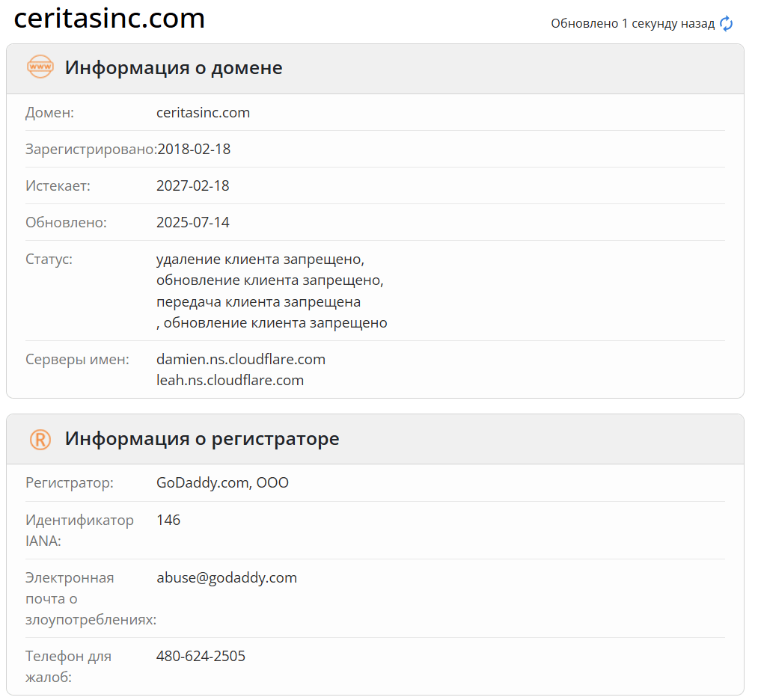Click abuse email abuse@godaddy.com
Image resolution: width=758 pixels, height=700 pixels.
227,578
